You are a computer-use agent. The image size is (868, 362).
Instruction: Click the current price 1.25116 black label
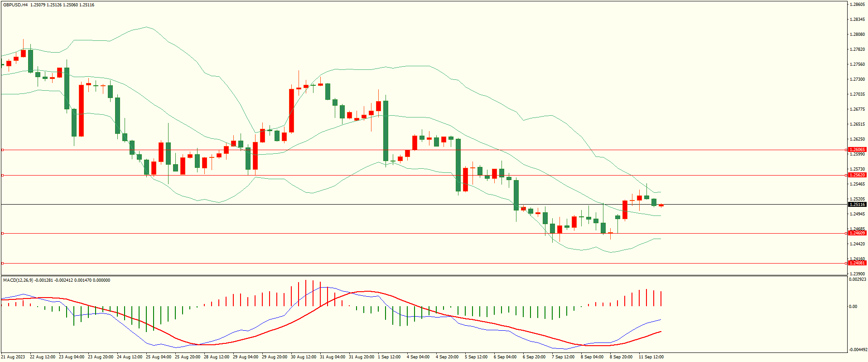[x=857, y=205]
